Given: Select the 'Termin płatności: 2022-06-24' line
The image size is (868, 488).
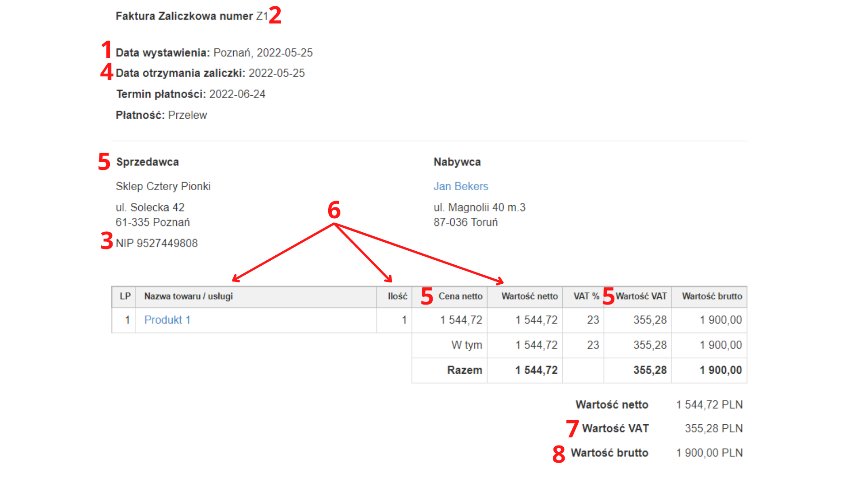Looking at the screenshot, I should [x=191, y=94].
